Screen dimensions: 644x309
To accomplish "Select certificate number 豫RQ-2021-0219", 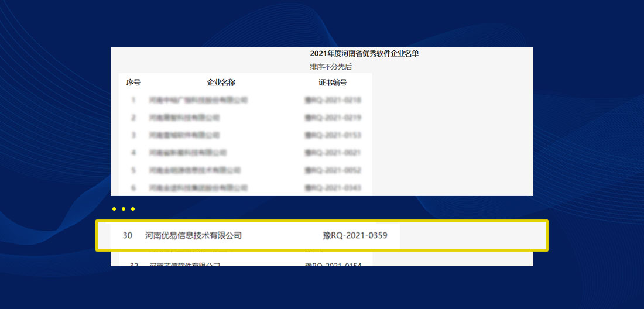I will (x=333, y=118).
